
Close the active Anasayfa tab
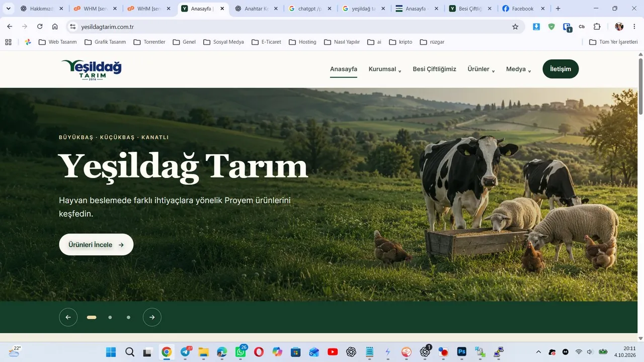222,9
